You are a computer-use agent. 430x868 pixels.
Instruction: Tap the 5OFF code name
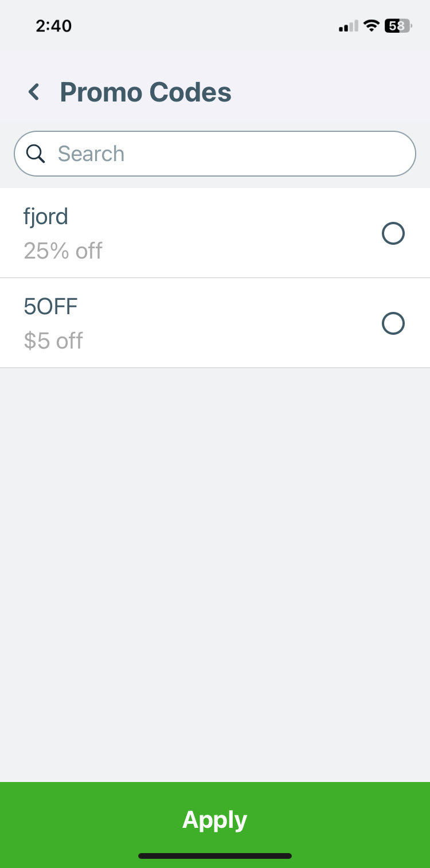click(50, 307)
